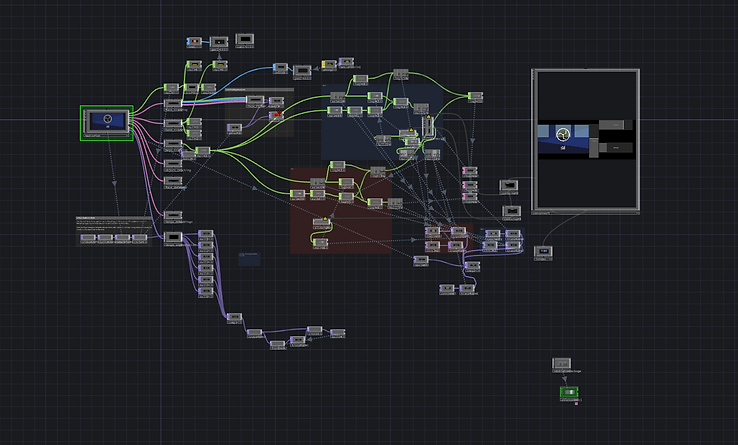Select the yellow-flagged node at the top

pyautogui.click(x=329, y=65)
